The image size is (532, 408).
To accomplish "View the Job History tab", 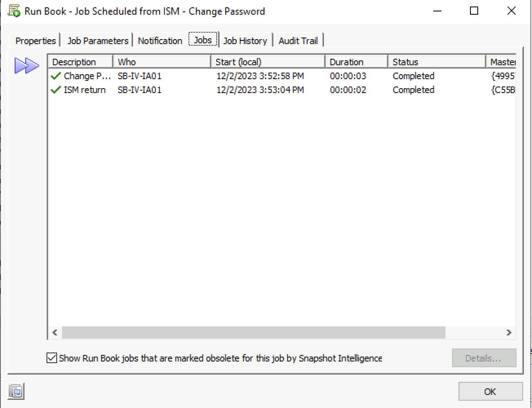I will [245, 41].
